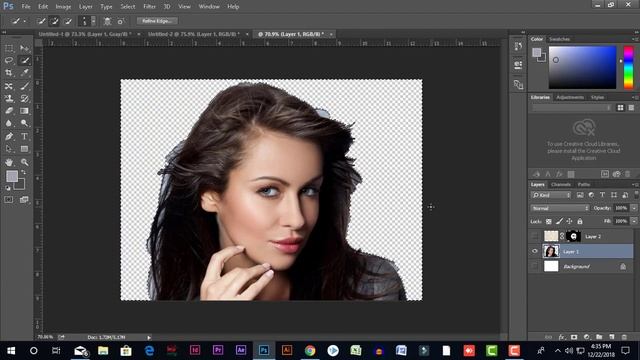Toggle Lock image pixels brush icon
The image size is (640, 360).
pyautogui.click(x=559, y=221)
